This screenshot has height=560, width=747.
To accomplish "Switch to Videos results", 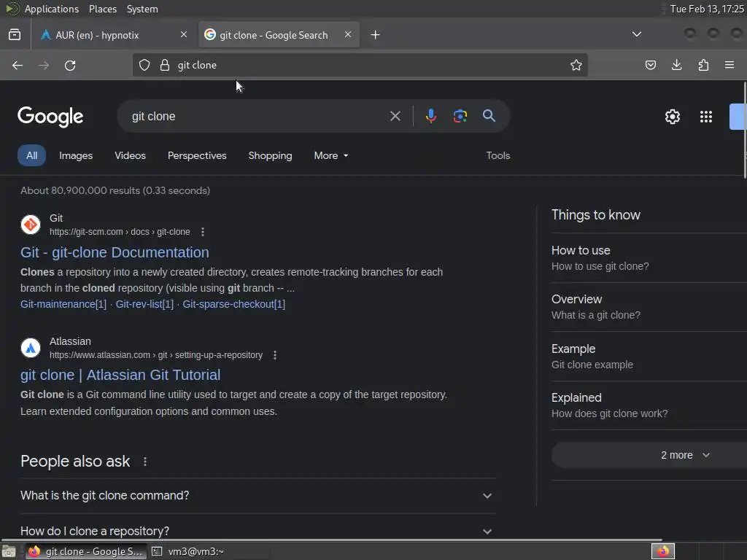I will point(130,156).
